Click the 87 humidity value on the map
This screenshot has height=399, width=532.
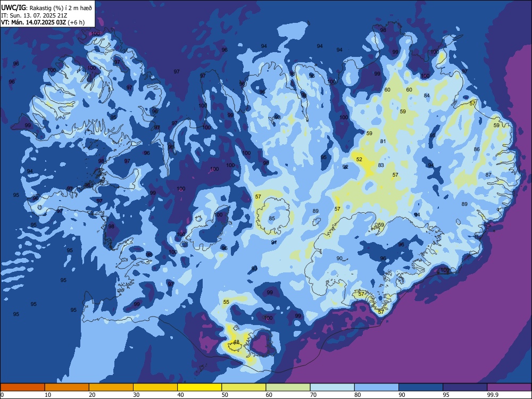tap(488, 174)
